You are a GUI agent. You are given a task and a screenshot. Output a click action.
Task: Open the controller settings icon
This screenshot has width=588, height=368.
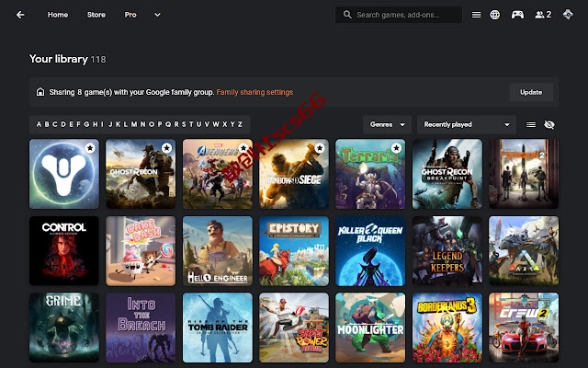pos(517,15)
